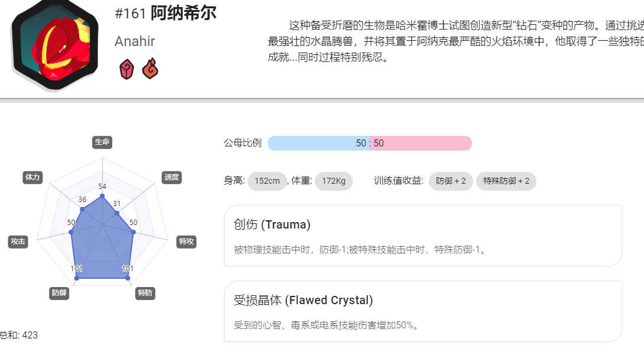
Task: Click the 攻击 stat label
Action: pos(18,242)
